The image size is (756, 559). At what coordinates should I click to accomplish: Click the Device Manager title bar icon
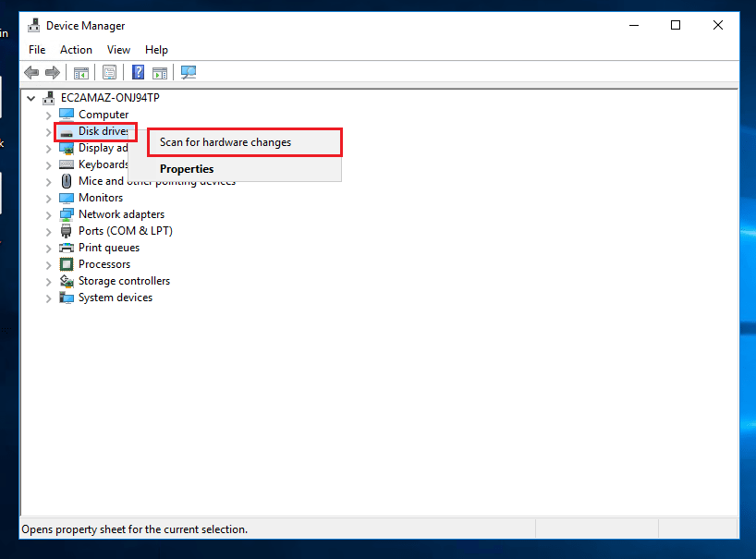(x=34, y=25)
